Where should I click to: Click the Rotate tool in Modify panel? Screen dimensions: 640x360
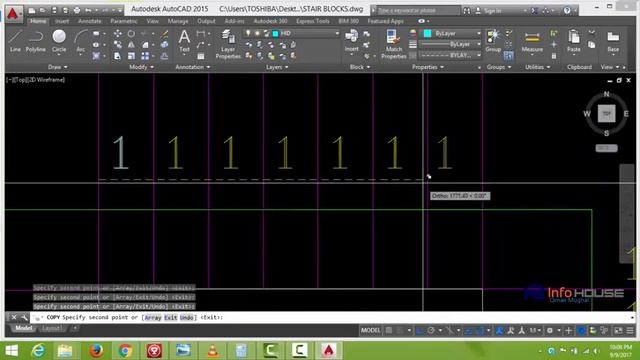[131, 33]
